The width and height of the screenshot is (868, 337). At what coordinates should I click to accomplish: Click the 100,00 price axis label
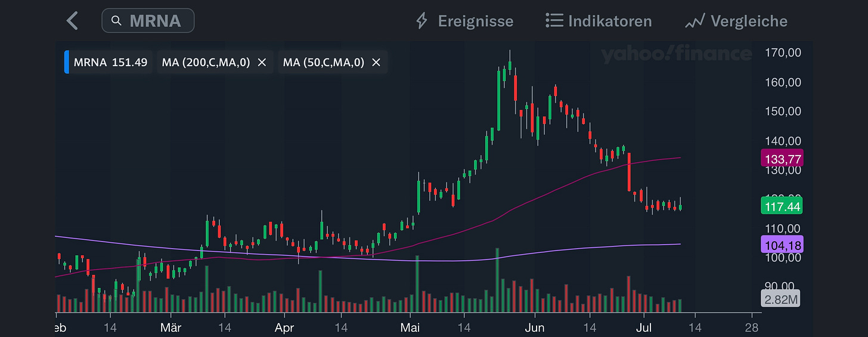[783, 258]
